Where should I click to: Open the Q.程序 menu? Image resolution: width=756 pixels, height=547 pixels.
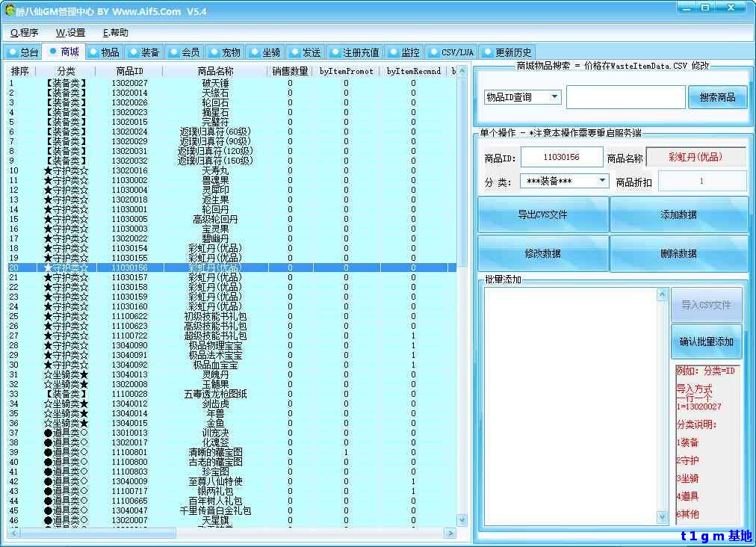[24, 33]
